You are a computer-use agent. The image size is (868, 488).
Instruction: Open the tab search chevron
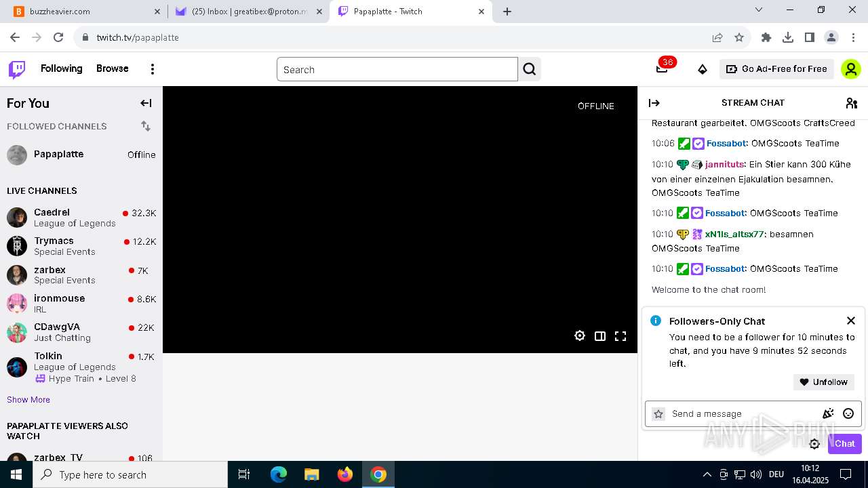point(759,10)
